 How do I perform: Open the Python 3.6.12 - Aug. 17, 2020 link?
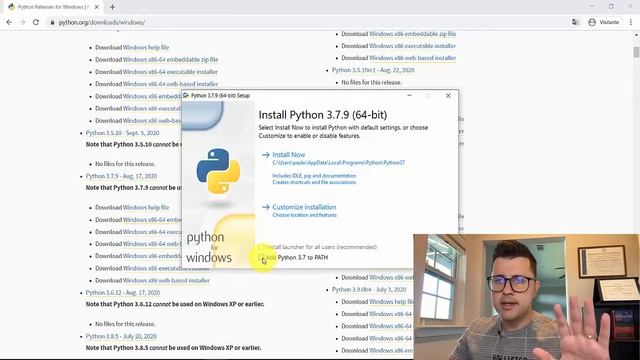tap(123, 293)
